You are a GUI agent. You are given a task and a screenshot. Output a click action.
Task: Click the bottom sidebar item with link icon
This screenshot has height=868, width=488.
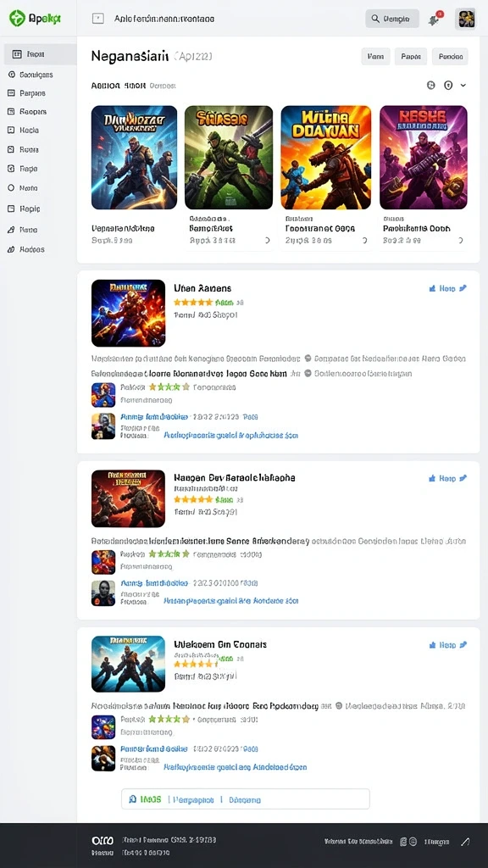pos(26,249)
